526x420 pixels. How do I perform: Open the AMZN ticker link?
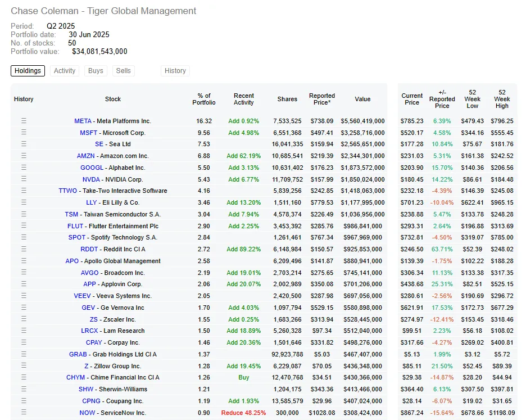click(86, 156)
